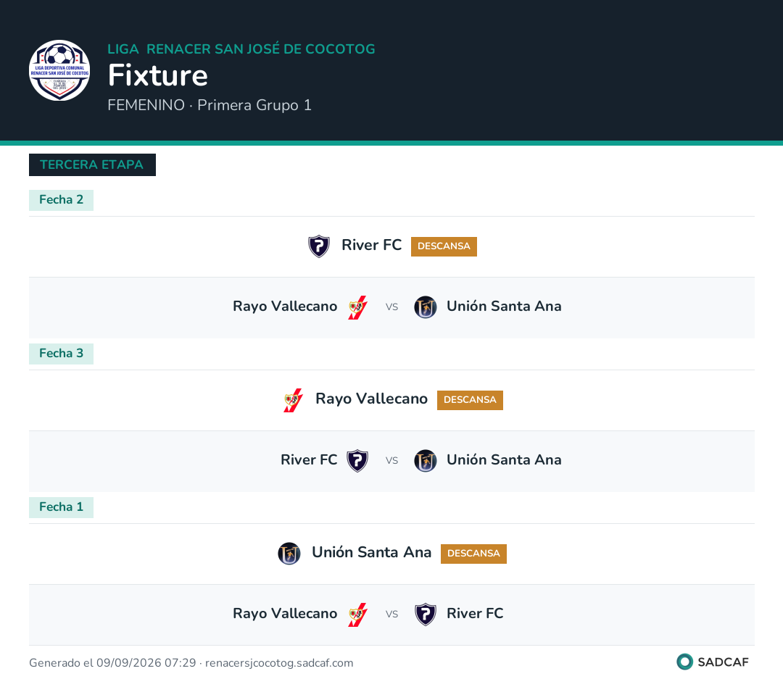783x700 pixels.
Task: Click the SADCAF ring logo icon
Action: point(684,662)
